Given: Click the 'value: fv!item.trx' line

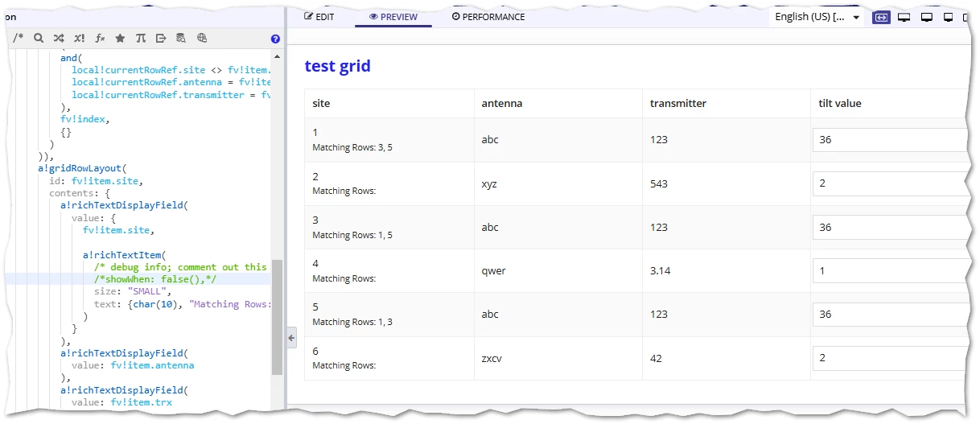Looking at the screenshot, I should pos(121,402).
